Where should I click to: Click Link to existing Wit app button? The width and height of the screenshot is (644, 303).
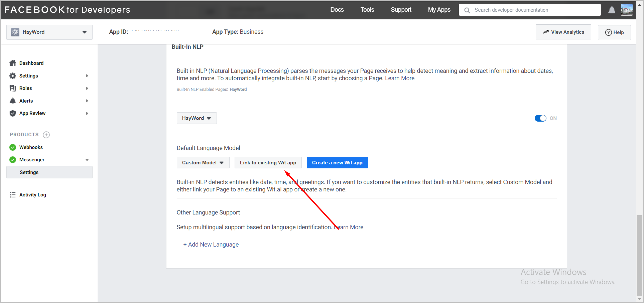coord(268,163)
